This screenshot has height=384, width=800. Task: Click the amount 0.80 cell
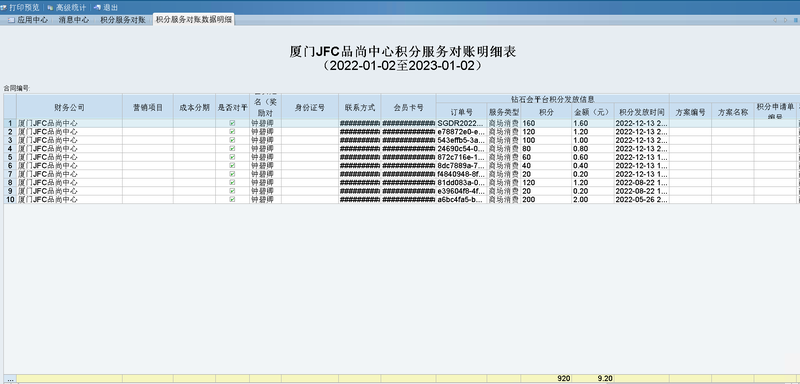[593, 148]
